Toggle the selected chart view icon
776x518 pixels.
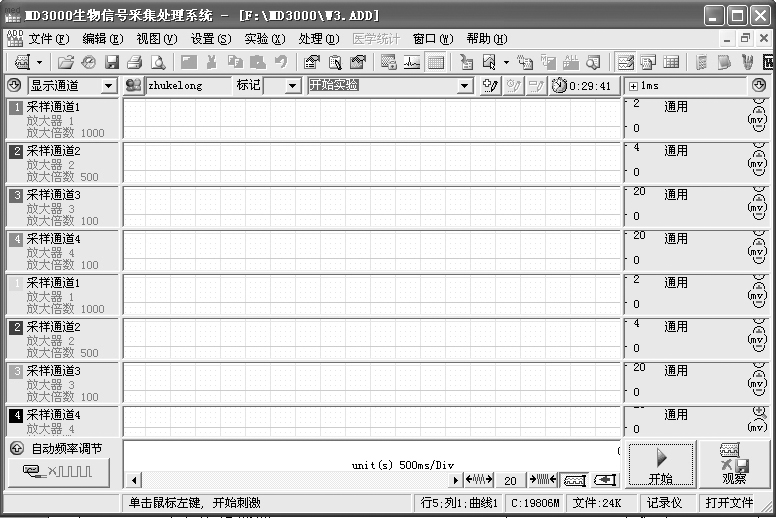(625, 62)
